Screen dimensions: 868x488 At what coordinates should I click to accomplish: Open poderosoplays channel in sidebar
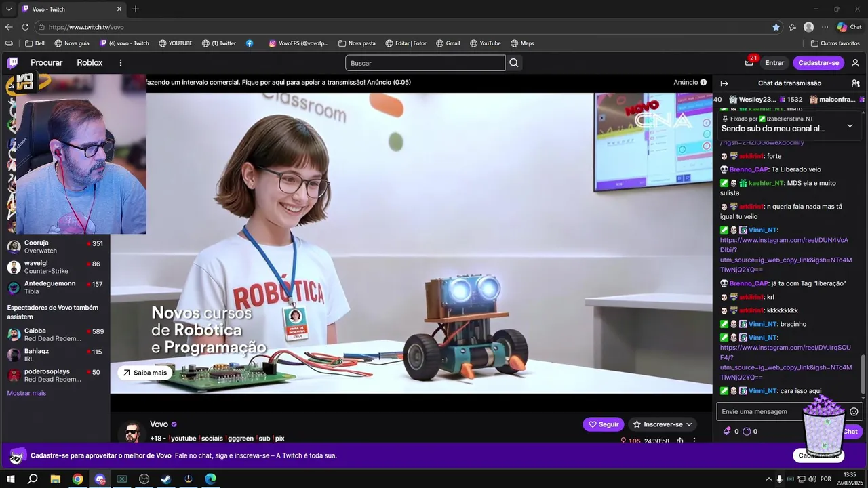click(x=55, y=375)
